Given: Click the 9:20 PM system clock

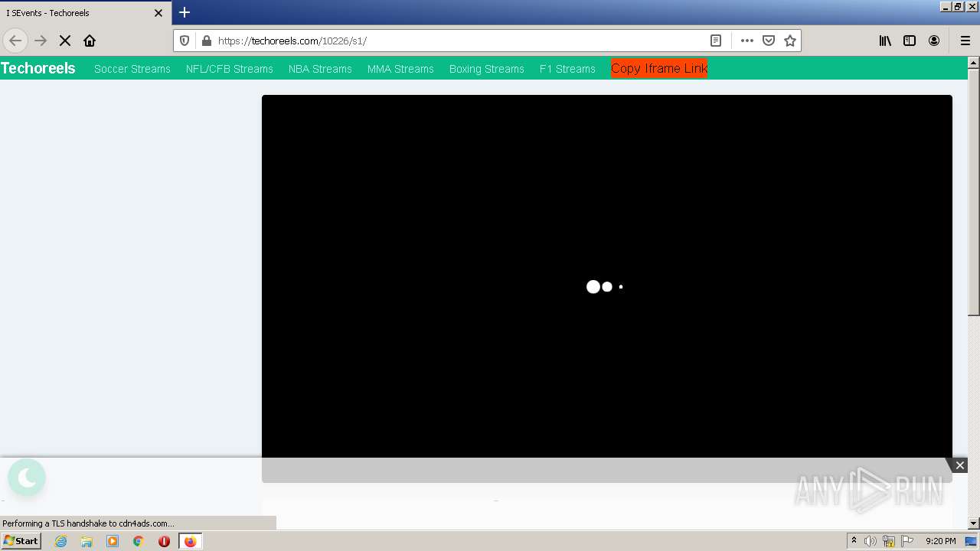Looking at the screenshot, I should [940, 541].
